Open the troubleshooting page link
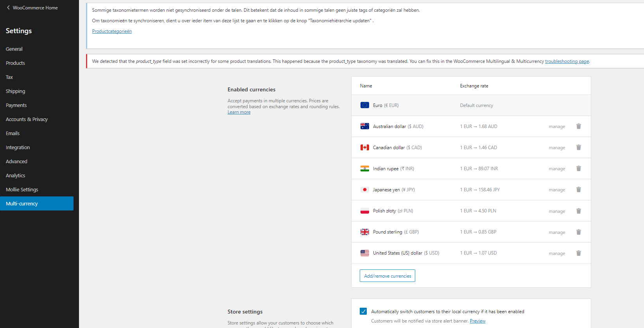644x328 pixels. (567, 61)
